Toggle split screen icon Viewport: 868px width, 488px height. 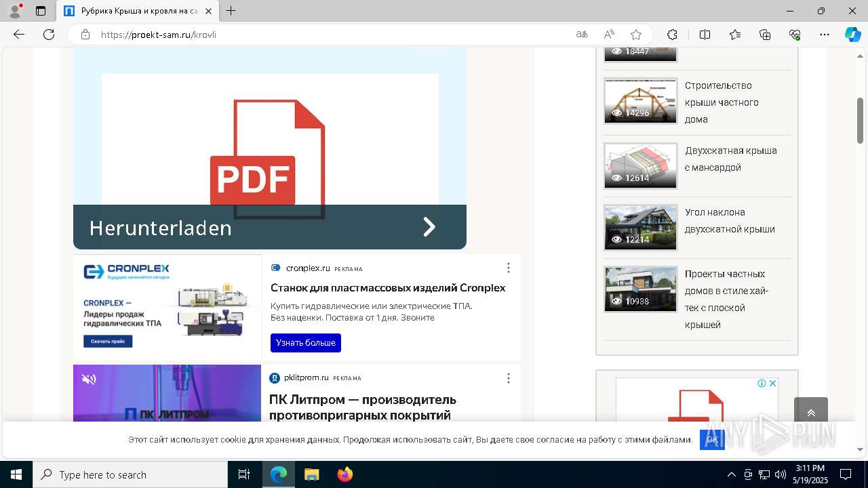[705, 35]
